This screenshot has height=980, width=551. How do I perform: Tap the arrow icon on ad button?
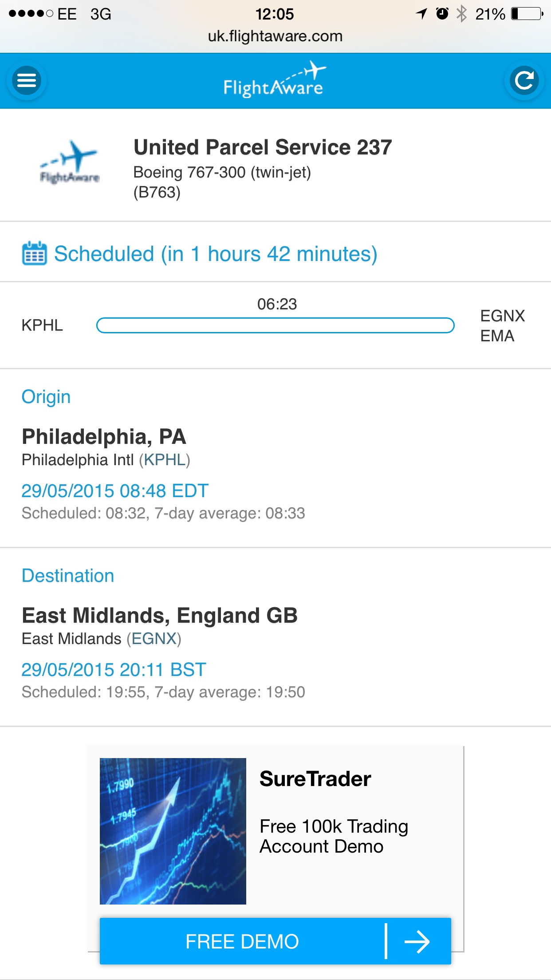click(x=417, y=941)
